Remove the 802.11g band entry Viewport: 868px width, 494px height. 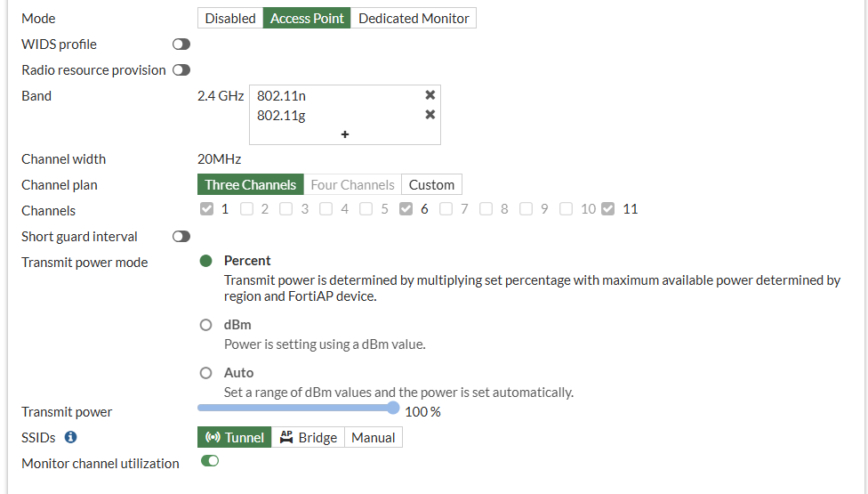point(430,115)
